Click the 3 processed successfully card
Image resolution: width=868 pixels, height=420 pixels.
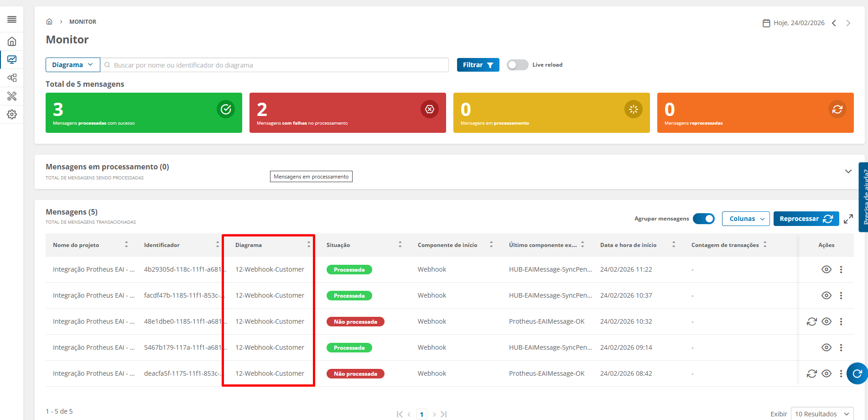144,113
